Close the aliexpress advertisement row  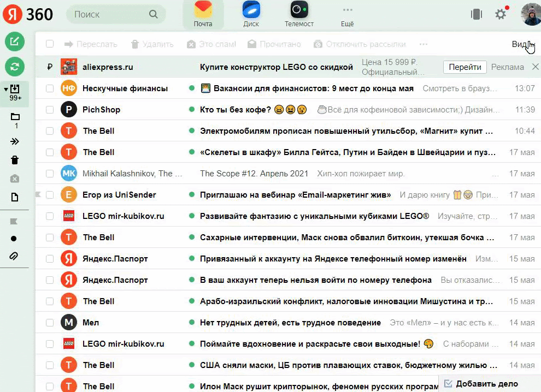(535, 67)
